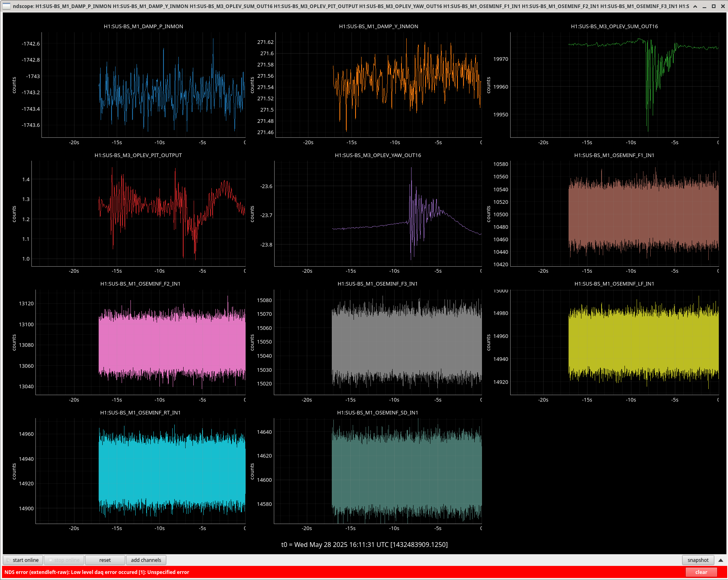Click the -1743 y-axis tick of DAMP_P_INMON
This screenshot has width=728, height=580.
[33, 76]
